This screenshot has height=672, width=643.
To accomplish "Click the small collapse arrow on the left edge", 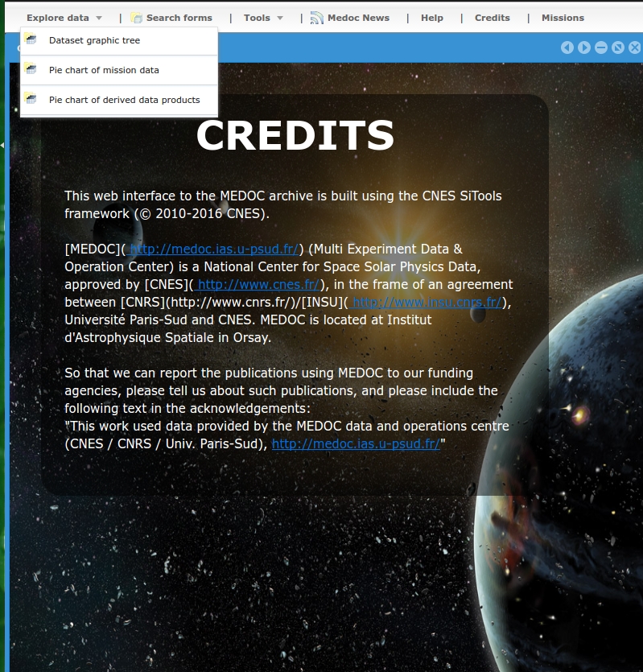I will 2,146.
